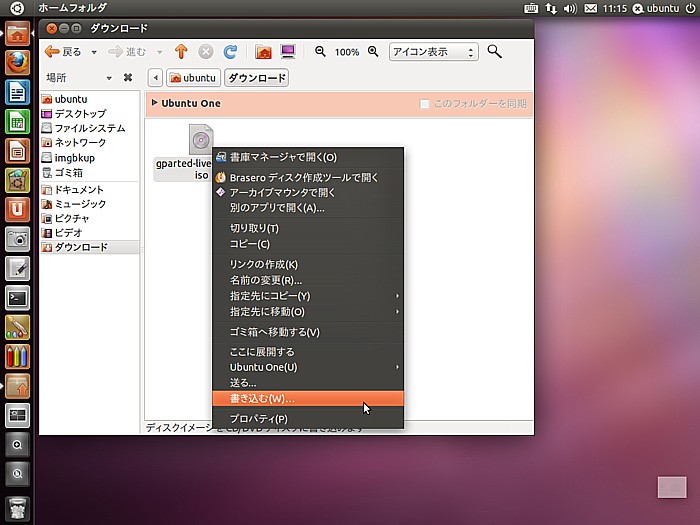Choose ここに展開する
The height and width of the screenshot is (525, 700).
tap(308, 352)
